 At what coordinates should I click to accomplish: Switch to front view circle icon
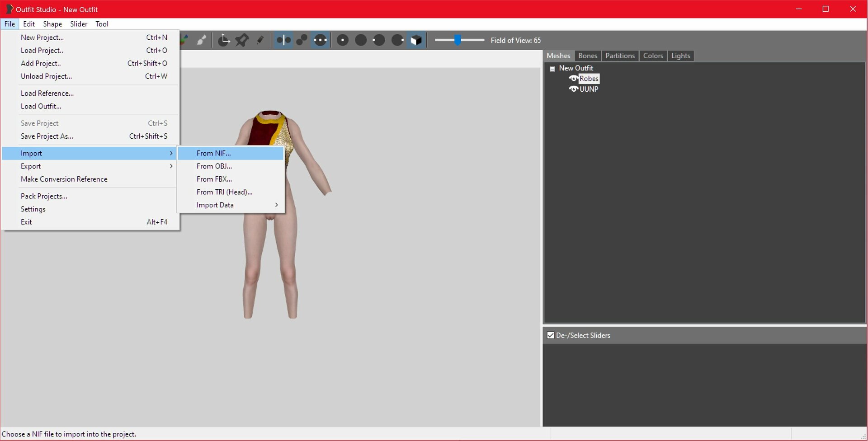343,40
